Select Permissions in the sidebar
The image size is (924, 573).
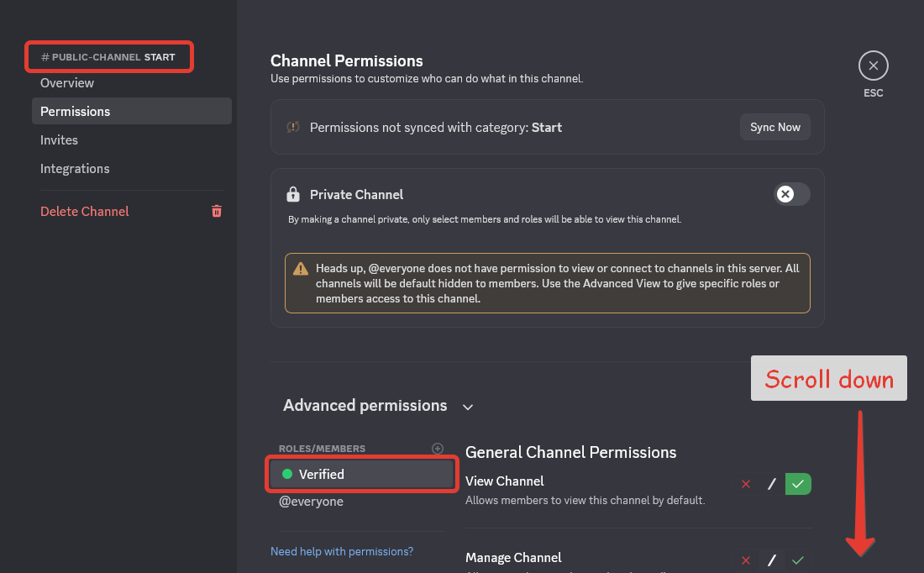tap(76, 112)
